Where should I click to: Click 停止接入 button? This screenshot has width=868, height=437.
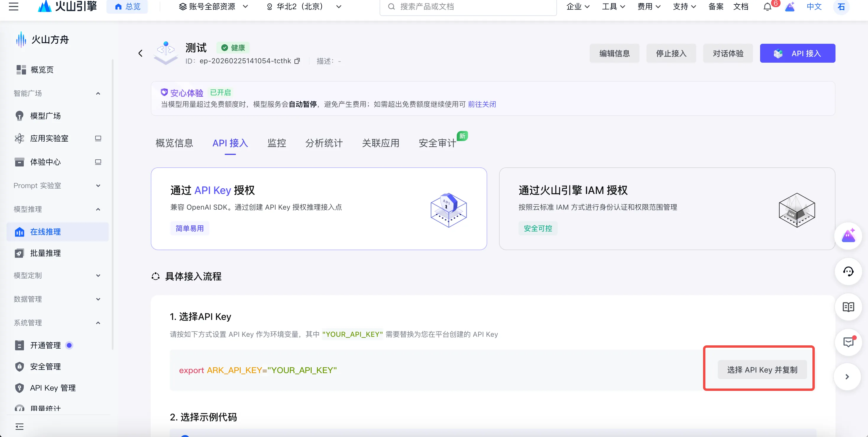pyautogui.click(x=671, y=53)
